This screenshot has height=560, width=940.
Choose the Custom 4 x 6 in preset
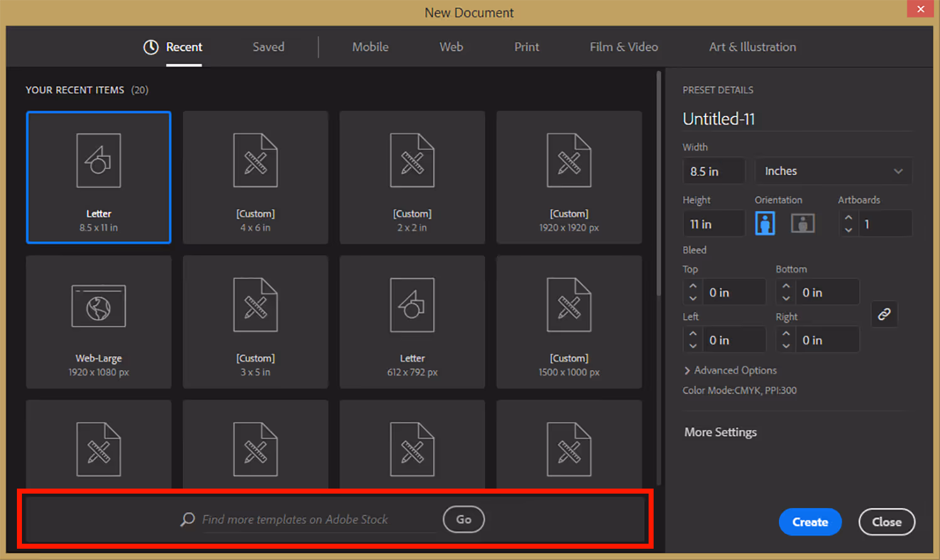(x=255, y=177)
